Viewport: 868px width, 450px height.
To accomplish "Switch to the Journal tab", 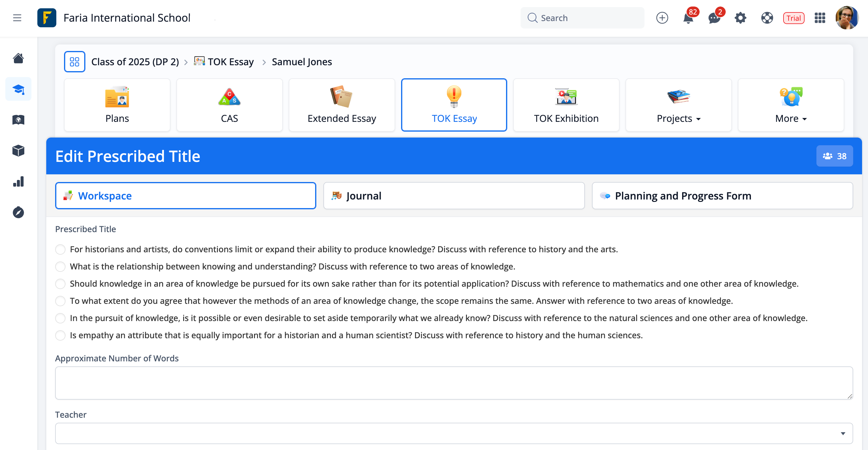I will [x=454, y=196].
